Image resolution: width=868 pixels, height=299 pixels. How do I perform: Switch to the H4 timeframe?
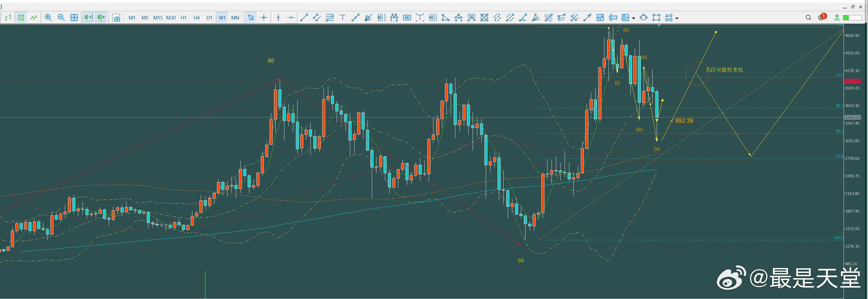[196, 18]
